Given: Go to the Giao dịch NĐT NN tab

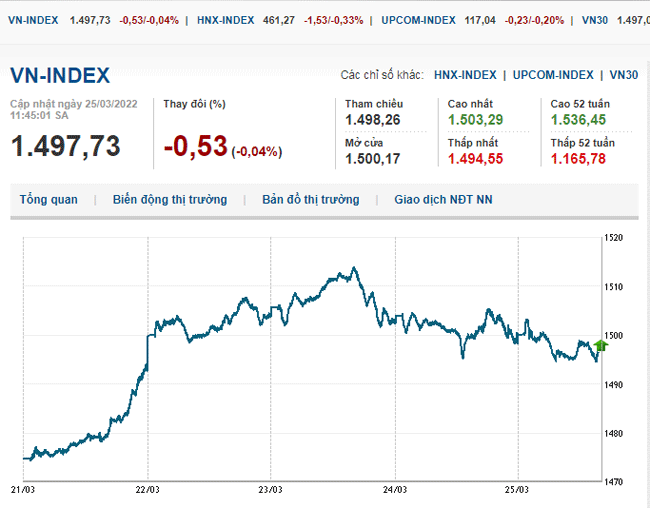Looking at the screenshot, I should point(443,200).
